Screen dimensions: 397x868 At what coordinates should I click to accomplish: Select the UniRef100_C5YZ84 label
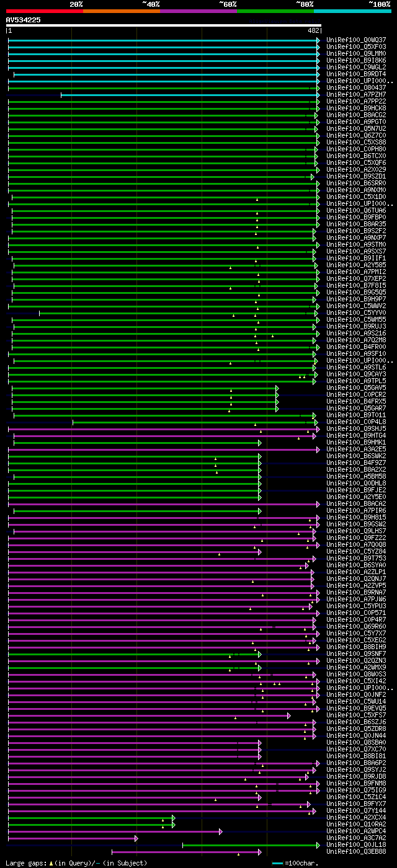click(x=356, y=551)
